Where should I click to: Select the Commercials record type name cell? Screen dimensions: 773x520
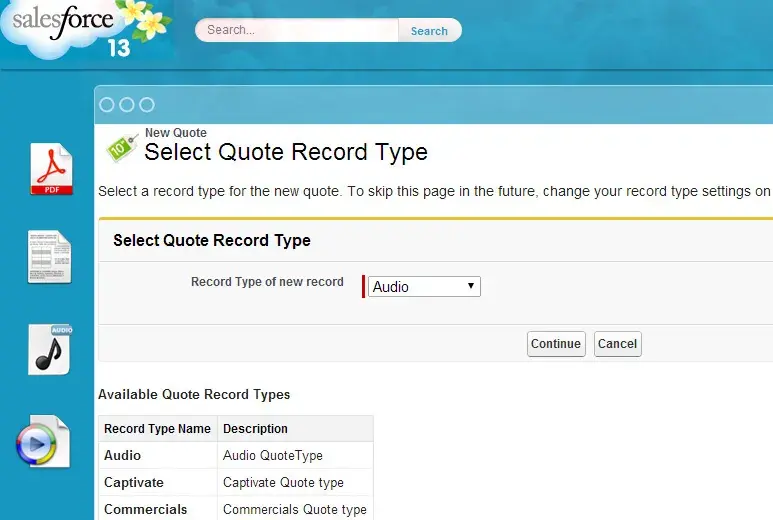[x=158, y=509]
